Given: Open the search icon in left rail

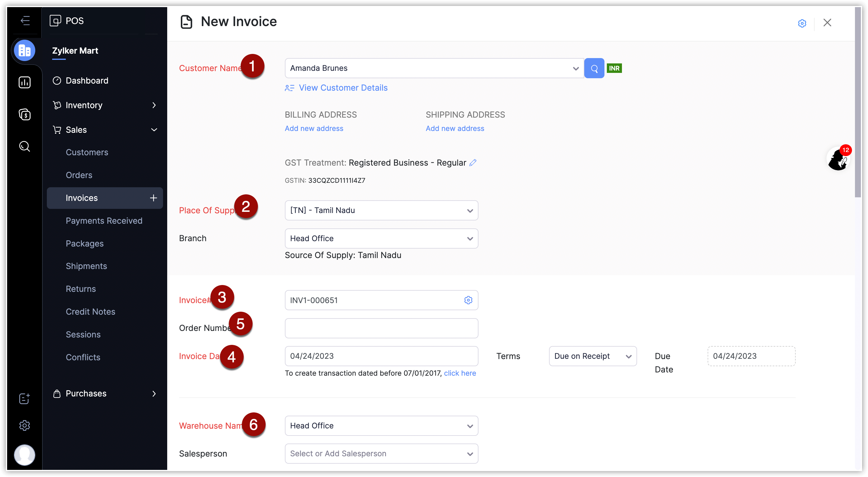Looking at the screenshot, I should click(24, 146).
